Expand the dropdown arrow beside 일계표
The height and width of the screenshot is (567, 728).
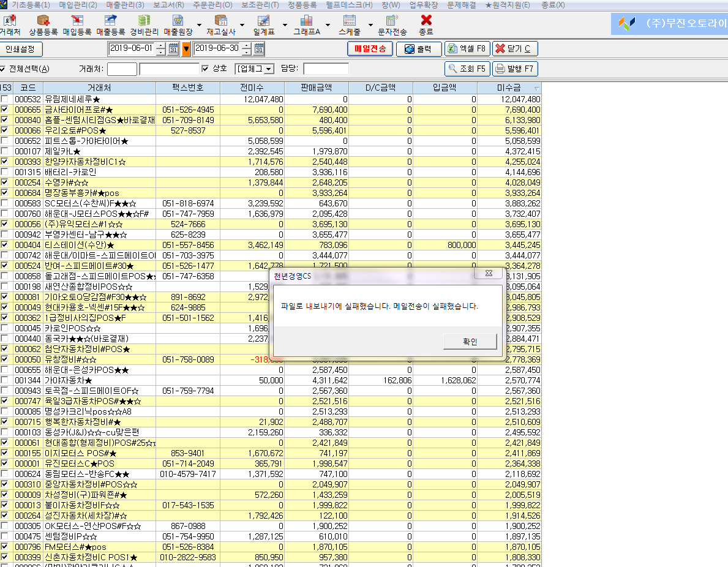(x=285, y=25)
